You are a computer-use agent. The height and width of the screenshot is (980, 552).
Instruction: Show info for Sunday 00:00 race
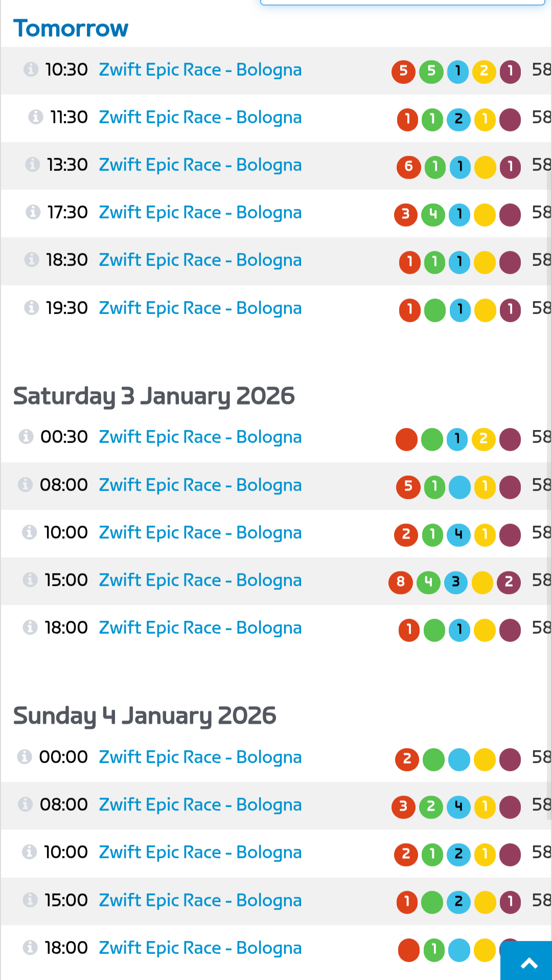(25, 756)
